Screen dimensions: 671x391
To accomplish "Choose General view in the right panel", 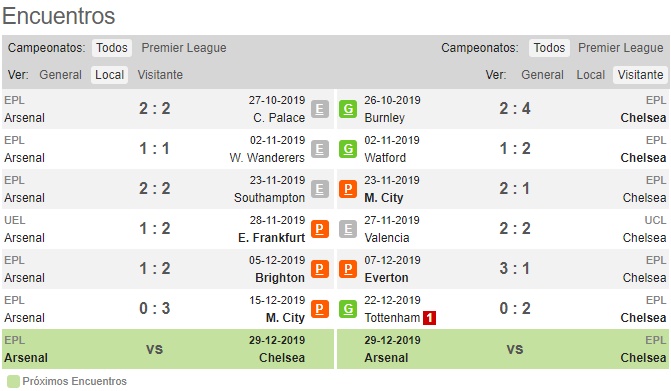I will (x=542, y=75).
